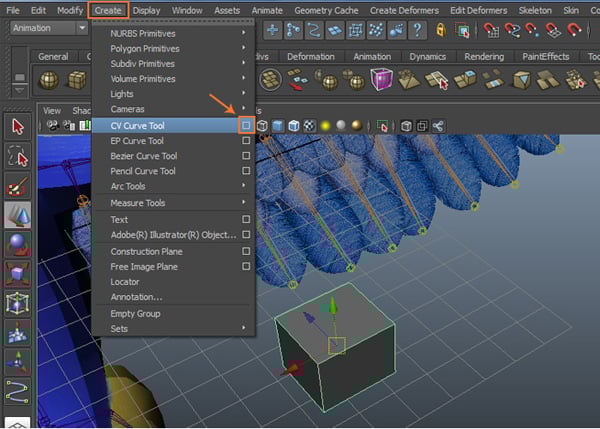Toggle textured checker sphere icon
This screenshot has height=429, width=600.
click(x=309, y=126)
